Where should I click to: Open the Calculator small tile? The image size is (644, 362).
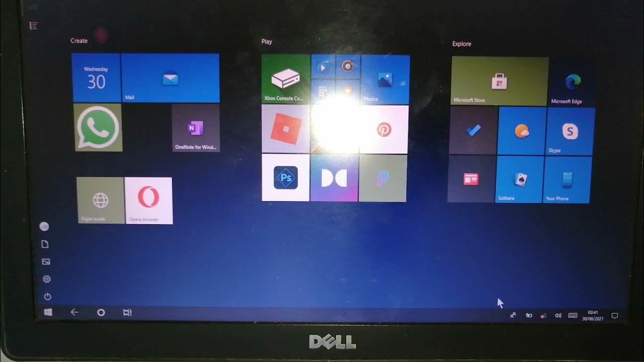[323, 91]
